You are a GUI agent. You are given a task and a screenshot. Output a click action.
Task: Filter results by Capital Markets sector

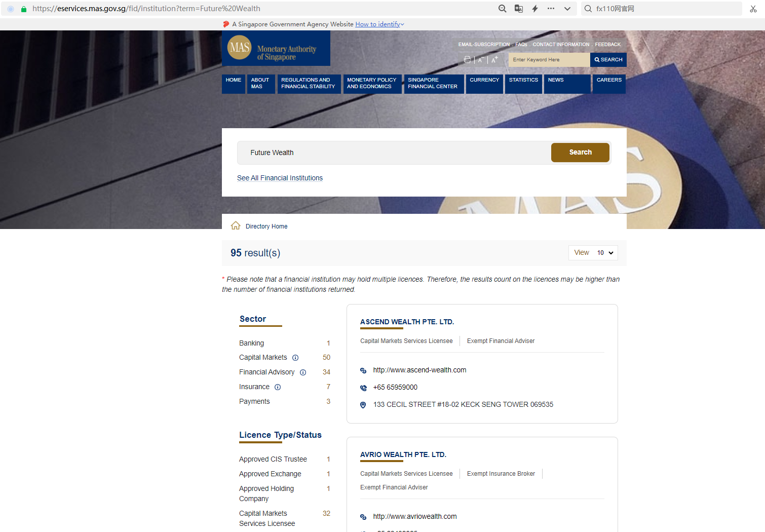[x=263, y=358]
